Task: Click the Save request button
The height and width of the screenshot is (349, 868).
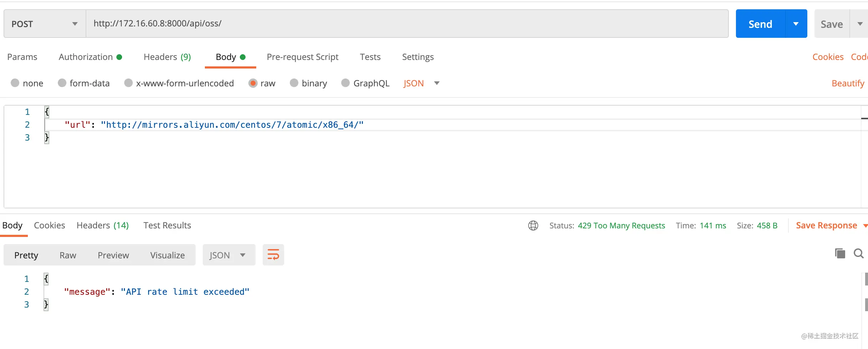Action: 832,24
